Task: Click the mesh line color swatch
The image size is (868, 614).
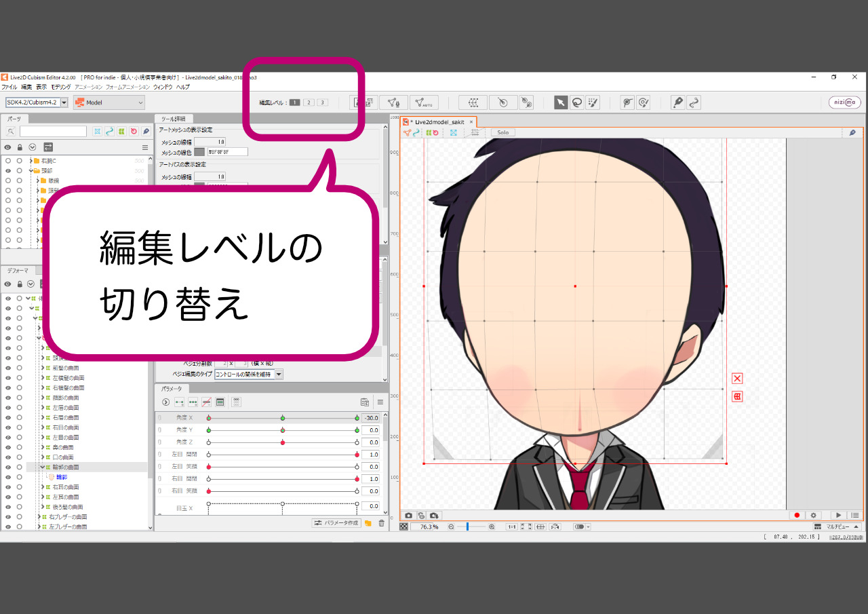Action: 199,152
